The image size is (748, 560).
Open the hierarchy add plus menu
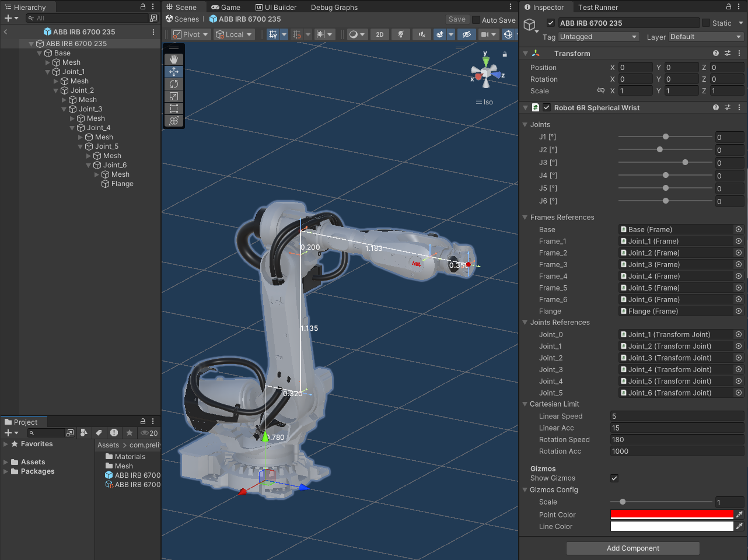[11, 18]
